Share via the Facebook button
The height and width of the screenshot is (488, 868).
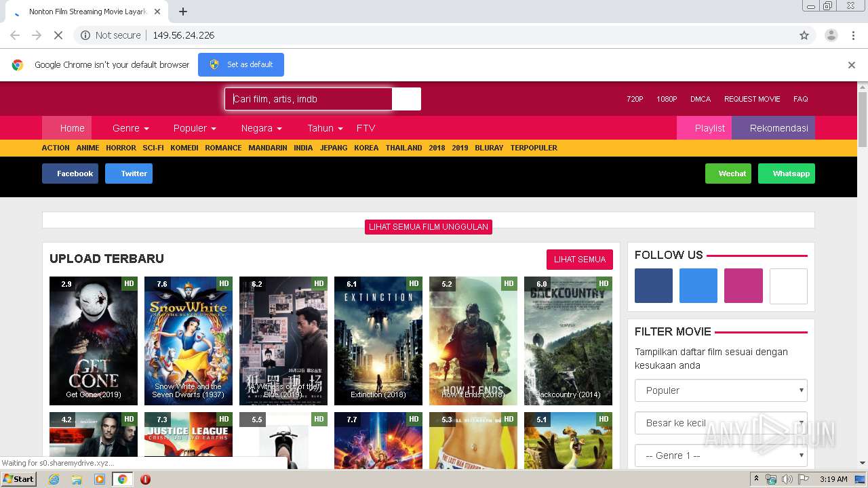pos(70,174)
